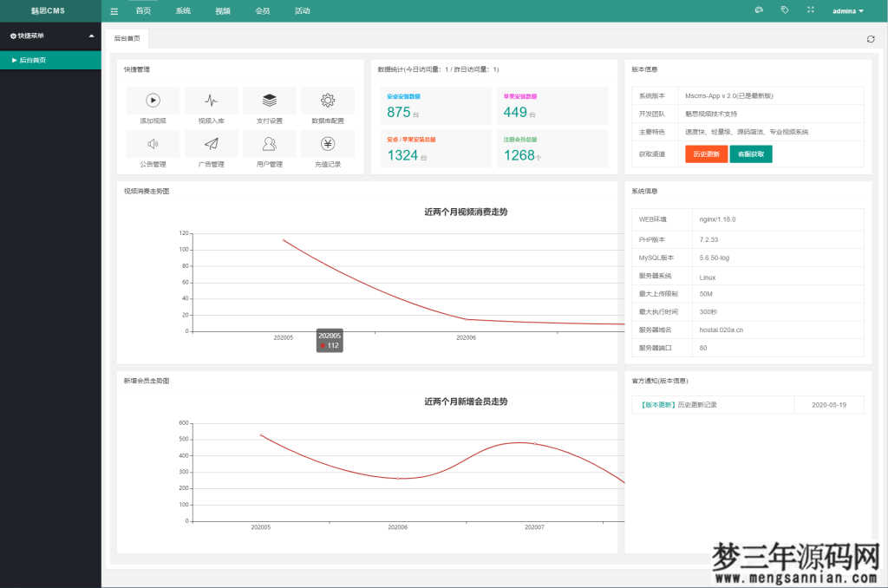Click the fullscreen icon in top bar
Image resolution: width=888 pixels, height=588 pixels.
[810, 10]
